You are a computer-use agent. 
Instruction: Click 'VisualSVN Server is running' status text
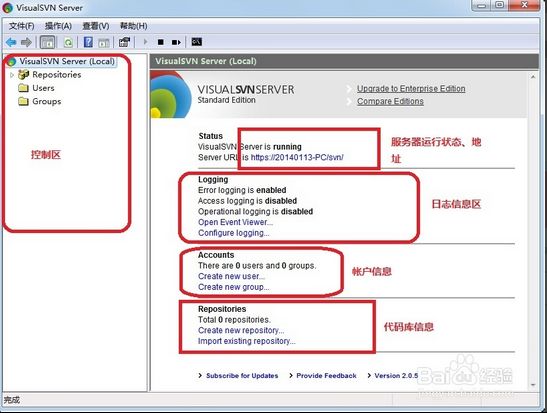(x=250, y=147)
